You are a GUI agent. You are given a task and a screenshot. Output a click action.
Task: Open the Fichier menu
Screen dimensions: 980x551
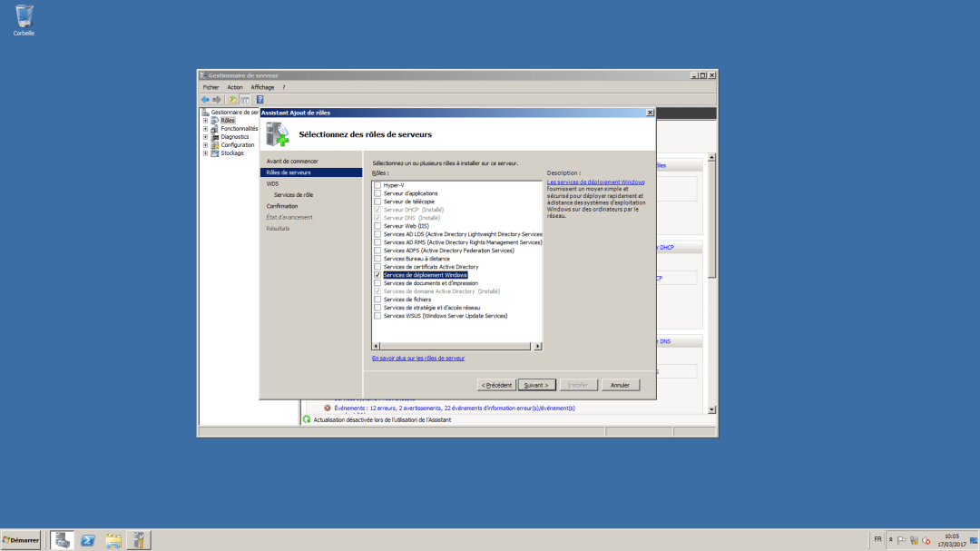pos(211,86)
